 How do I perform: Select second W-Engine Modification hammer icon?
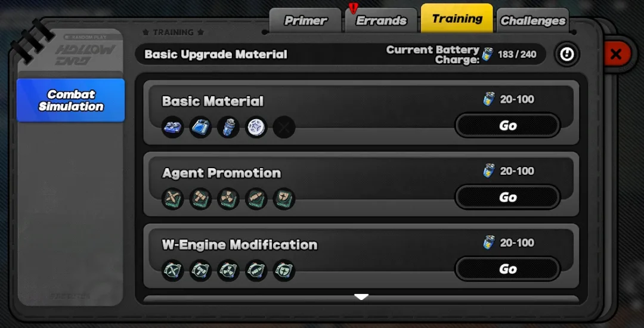(x=200, y=271)
